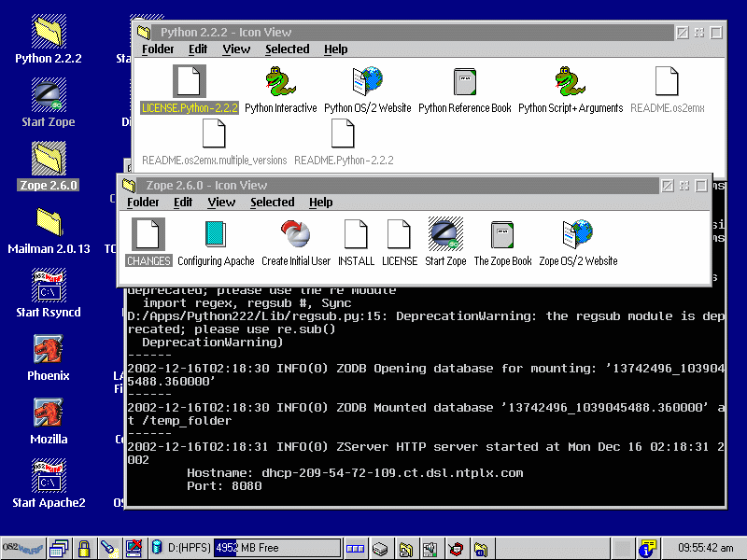The image size is (747, 560).
Task: Open Edit menu in Python window
Action: [x=198, y=49]
